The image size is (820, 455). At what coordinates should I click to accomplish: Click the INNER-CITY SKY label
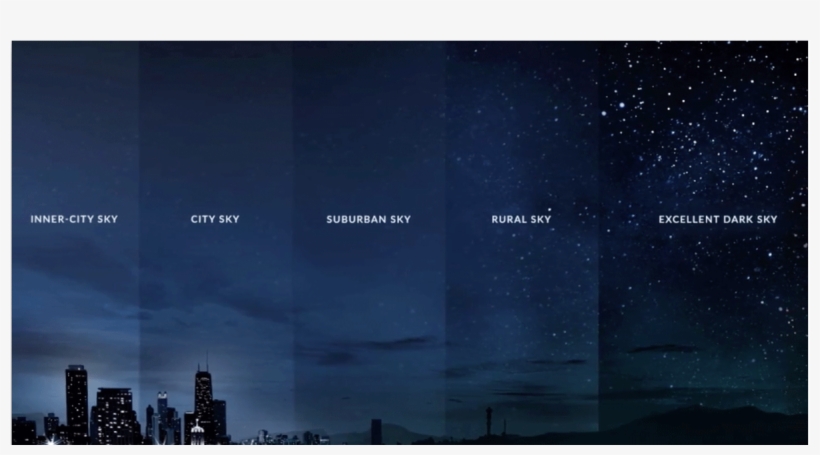click(x=74, y=219)
